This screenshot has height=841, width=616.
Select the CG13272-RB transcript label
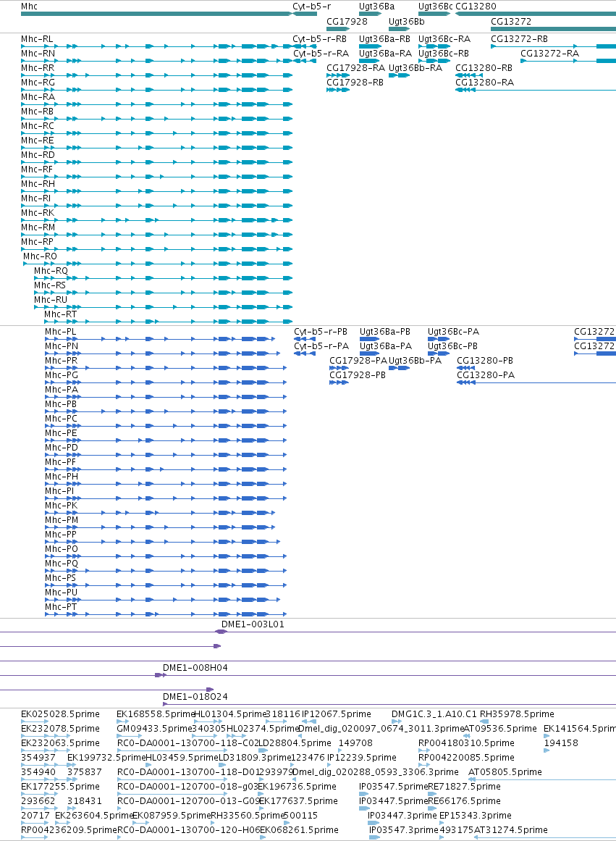point(520,39)
